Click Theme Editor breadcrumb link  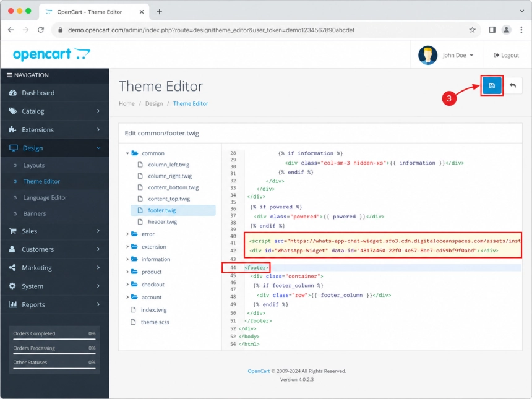(x=191, y=103)
